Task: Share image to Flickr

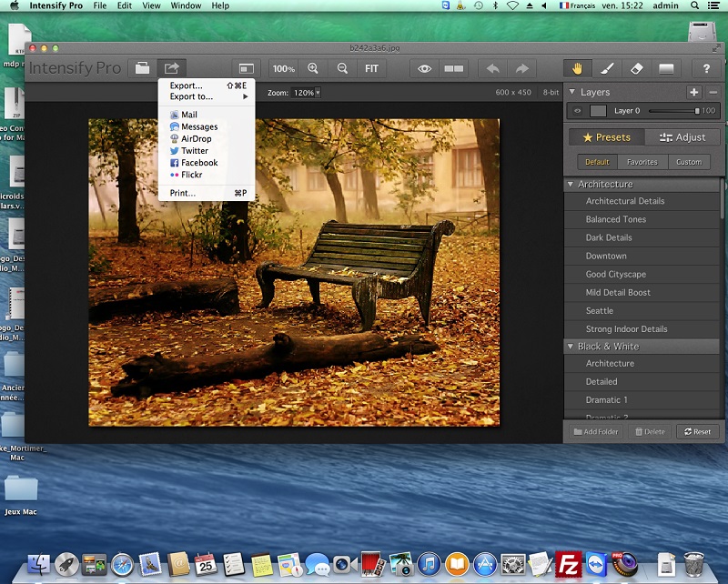Action: click(207, 175)
